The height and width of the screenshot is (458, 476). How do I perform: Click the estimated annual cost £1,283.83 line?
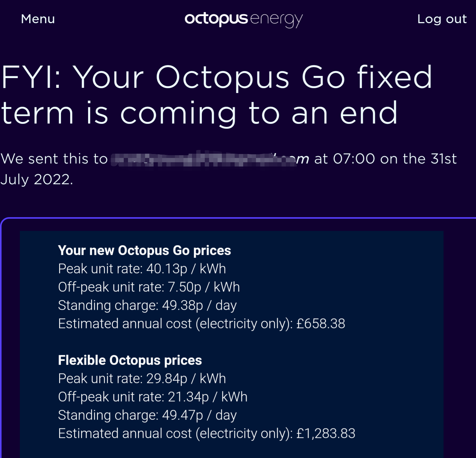(207, 433)
